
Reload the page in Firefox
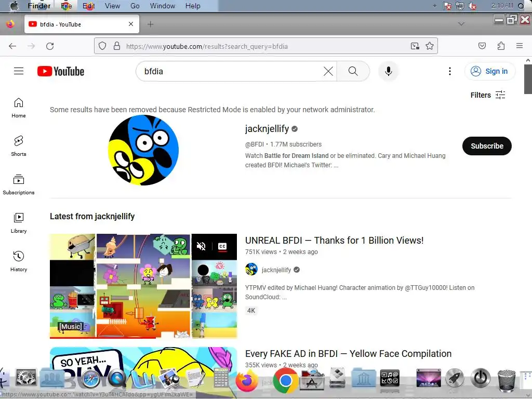pyautogui.click(x=50, y=46)
